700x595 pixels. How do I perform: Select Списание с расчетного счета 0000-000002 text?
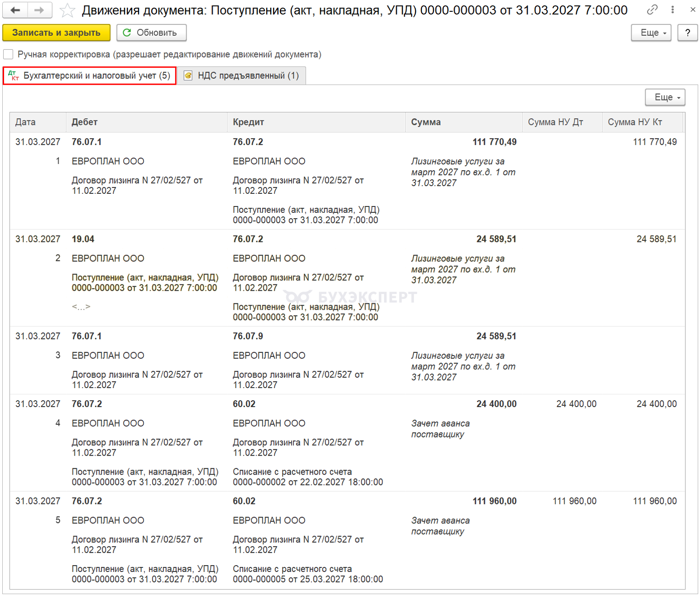click(x=308, y=477)
